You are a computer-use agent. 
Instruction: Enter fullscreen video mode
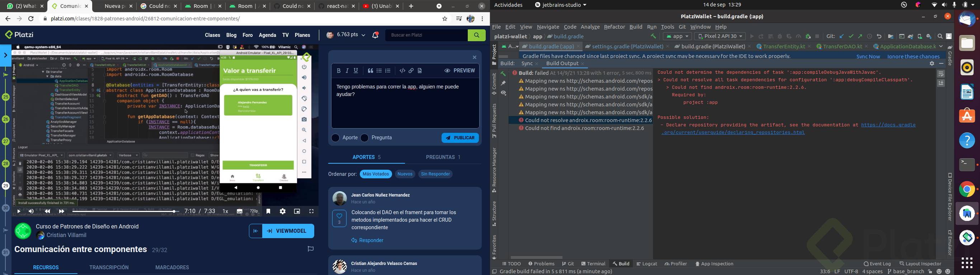click(312, 212)
